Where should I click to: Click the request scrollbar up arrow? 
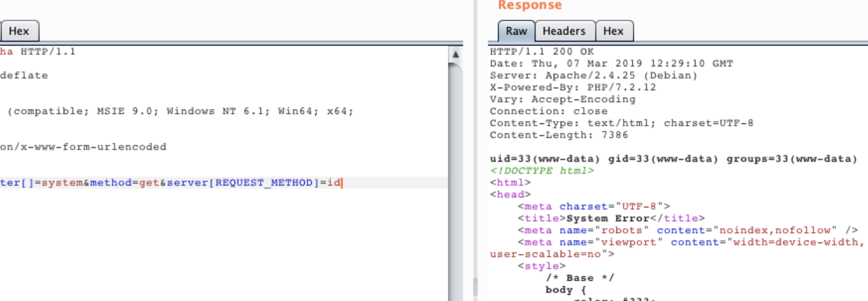coord(455,54)
